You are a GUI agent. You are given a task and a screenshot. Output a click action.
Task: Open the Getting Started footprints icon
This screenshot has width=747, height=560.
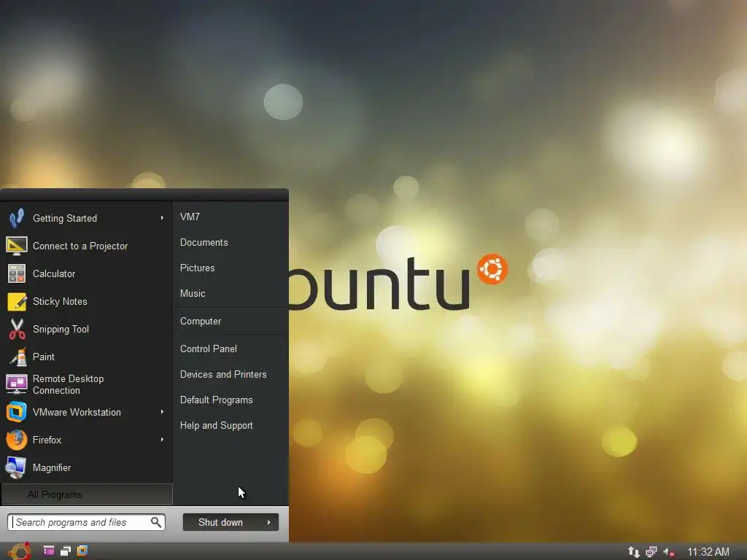tap(17, 218)
